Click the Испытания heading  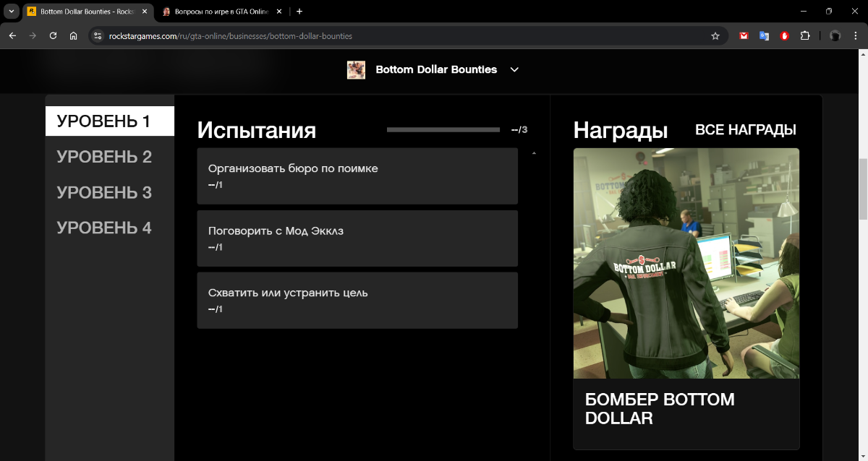point(257,130)
